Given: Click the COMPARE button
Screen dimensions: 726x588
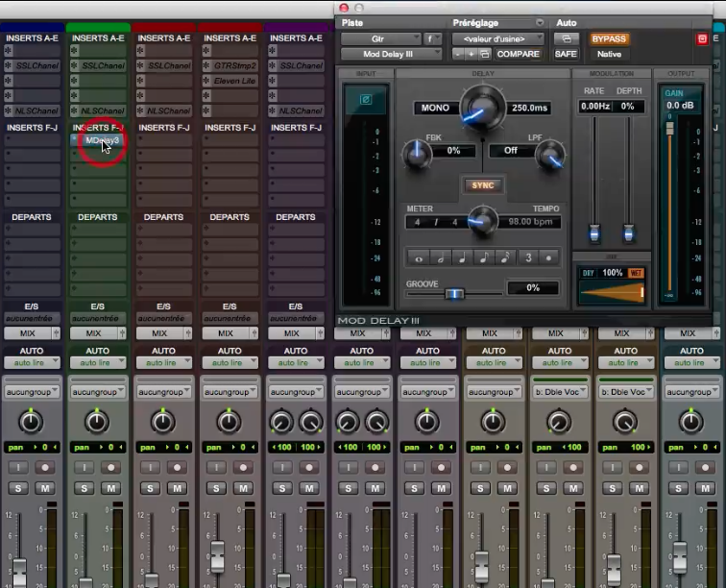Looking at the screenshot, I should (518, 54).
